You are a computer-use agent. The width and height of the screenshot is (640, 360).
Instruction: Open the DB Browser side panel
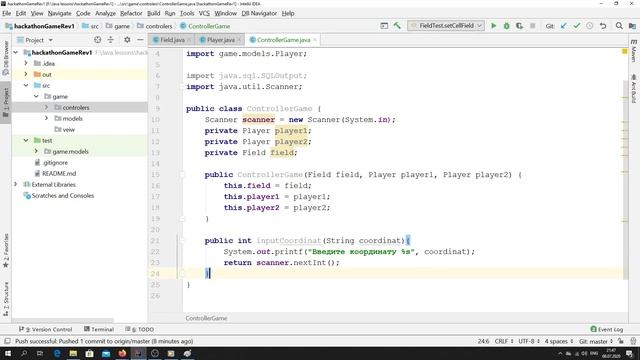point(6,57)
